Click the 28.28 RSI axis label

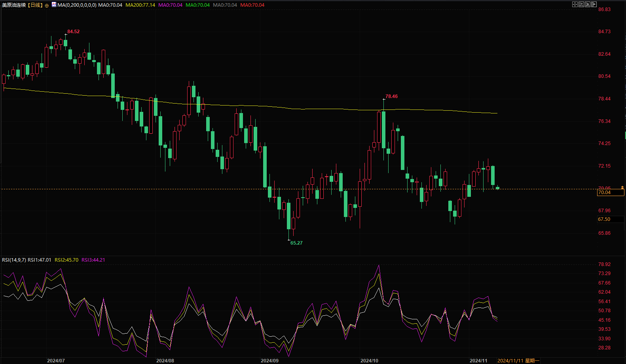[x=604, y=348]
